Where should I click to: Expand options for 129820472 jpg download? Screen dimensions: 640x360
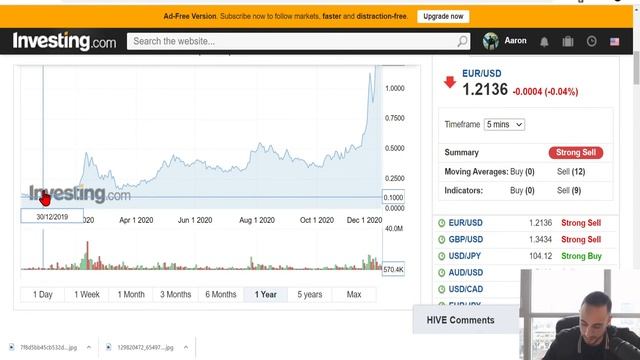[186, 347]
